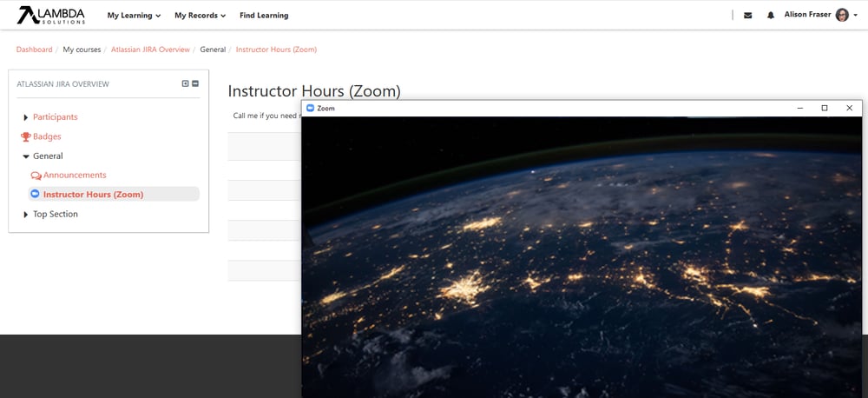Click the Badges trophy icon

click(x=25, y=136)
